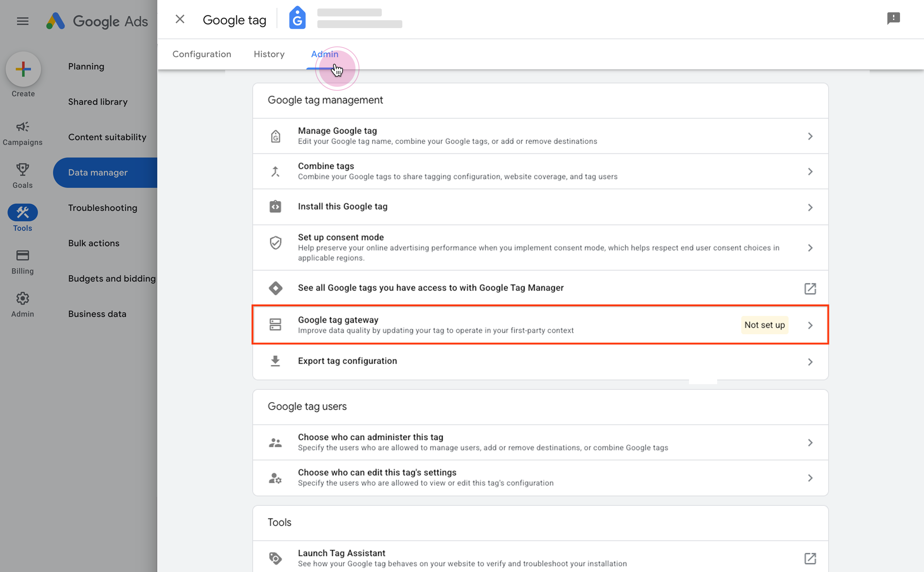The height and width of the screenshot is (572, 924).
Task: Switch to the History tab
Action: click(269, 54)
